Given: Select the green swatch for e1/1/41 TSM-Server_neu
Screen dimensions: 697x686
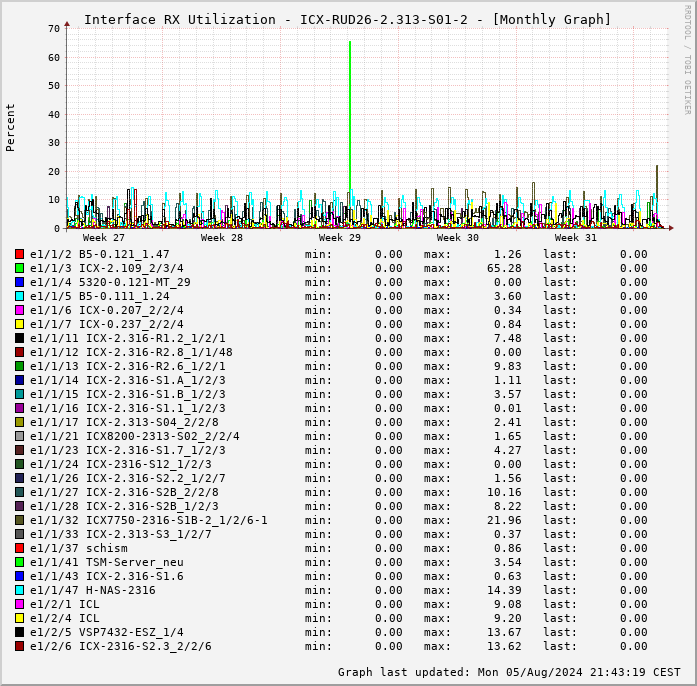Looking at the screenshot, I should click(19, 562).
